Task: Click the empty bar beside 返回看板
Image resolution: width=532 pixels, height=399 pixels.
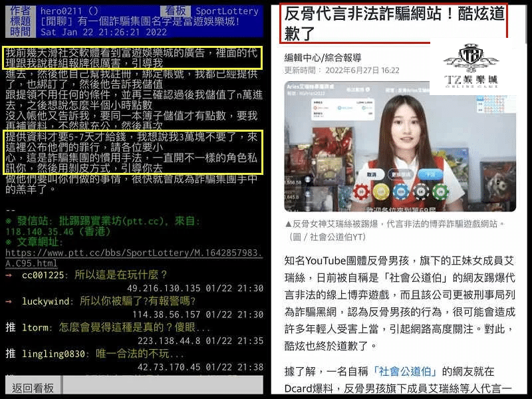Action: pos(163,385)
